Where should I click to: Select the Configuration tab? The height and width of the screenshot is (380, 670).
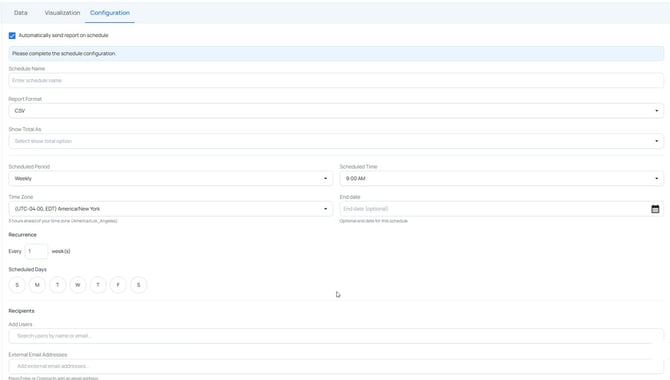tap(110, 13)
